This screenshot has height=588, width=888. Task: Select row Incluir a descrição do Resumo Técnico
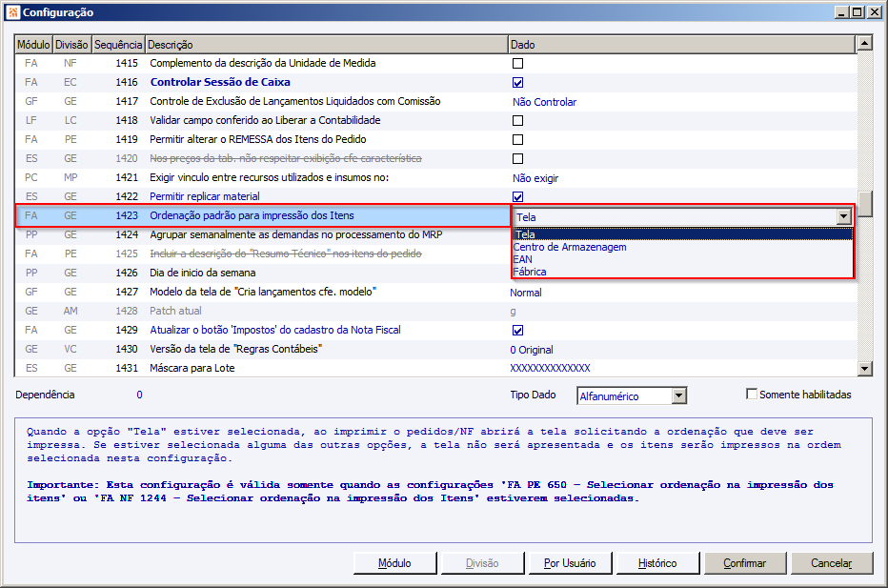263,253
